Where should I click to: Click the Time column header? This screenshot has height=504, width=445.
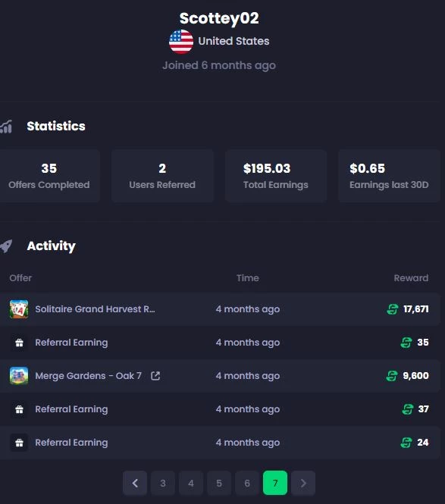(248, 278)
